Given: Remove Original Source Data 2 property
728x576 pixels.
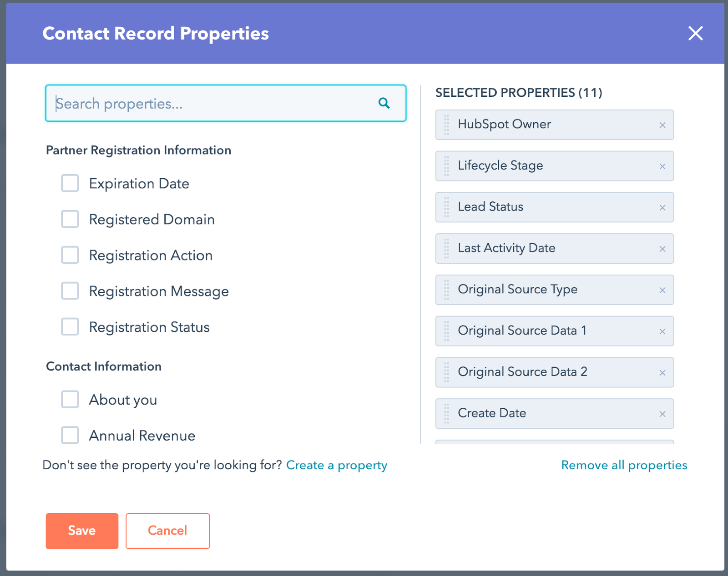Looking at the screenshot, I should [x=662, y=373].
